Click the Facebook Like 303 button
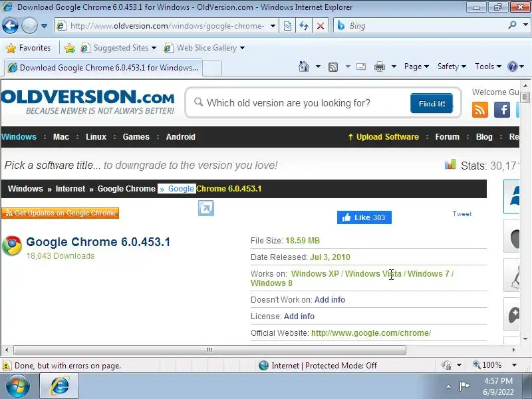 [364, 217]
